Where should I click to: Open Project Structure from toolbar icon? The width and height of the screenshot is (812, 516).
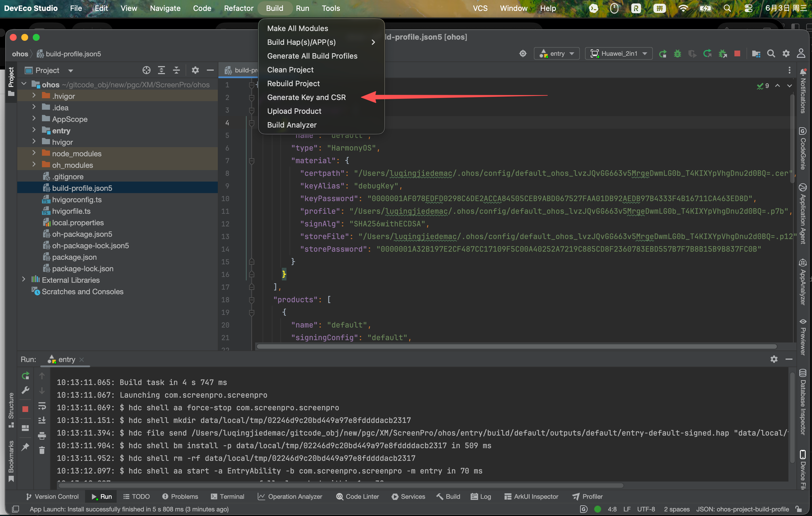point(756,54)
